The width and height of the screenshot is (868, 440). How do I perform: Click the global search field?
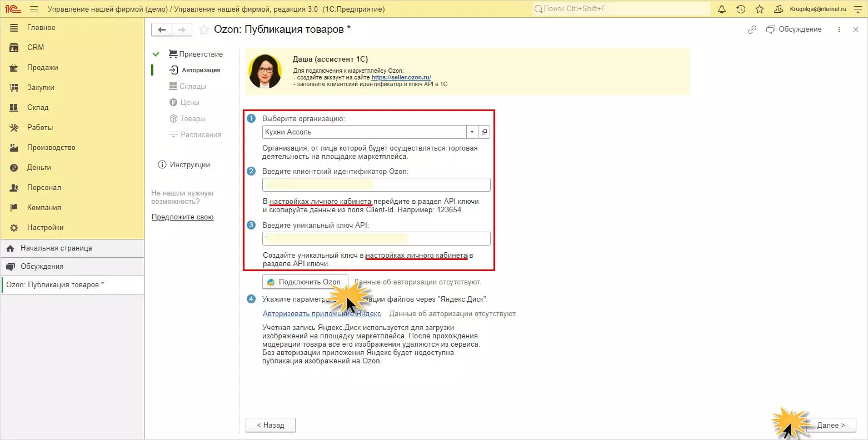pyautogui.click(x=621, y=9)
